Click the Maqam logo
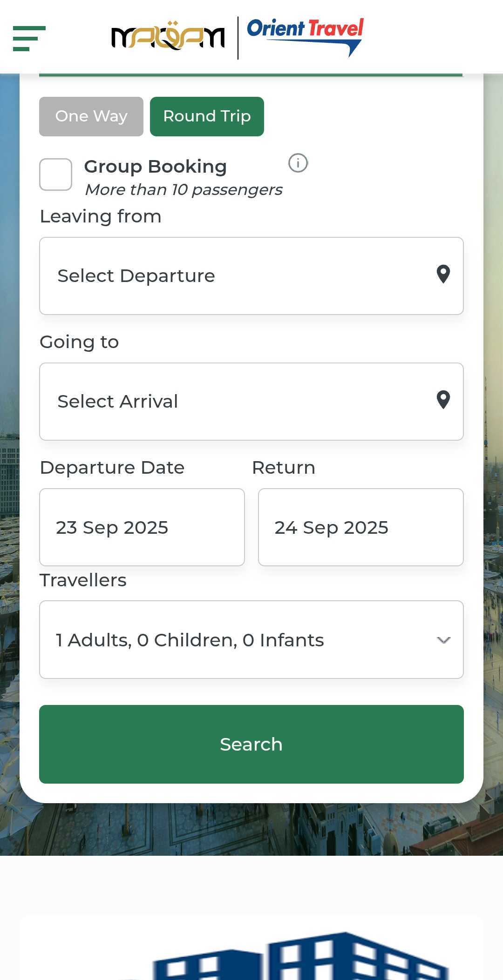Image resolution: width=503 pixels, height=980 pixels. (168, 37)
